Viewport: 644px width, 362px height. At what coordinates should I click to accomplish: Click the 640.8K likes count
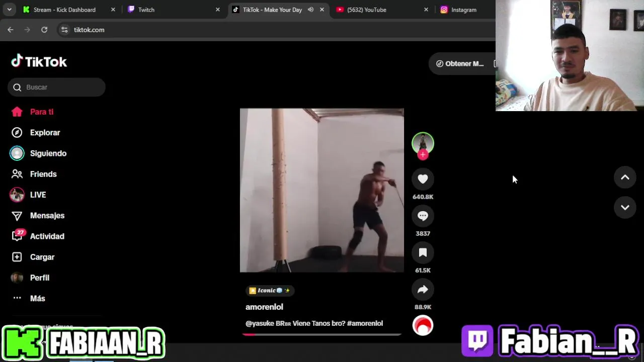point(423,197)
